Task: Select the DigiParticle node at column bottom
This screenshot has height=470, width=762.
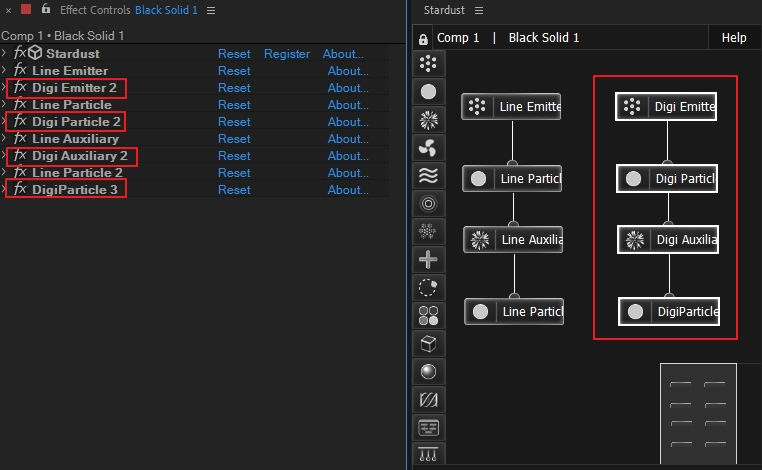Action: pyautogui.click(x=669, y=312)
